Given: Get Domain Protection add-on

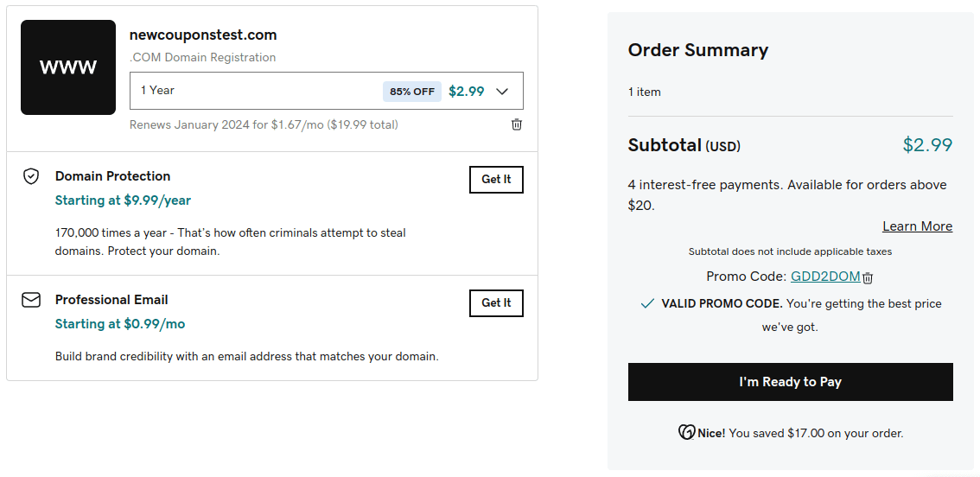Looking at the screenshot, I should [496, 180].
